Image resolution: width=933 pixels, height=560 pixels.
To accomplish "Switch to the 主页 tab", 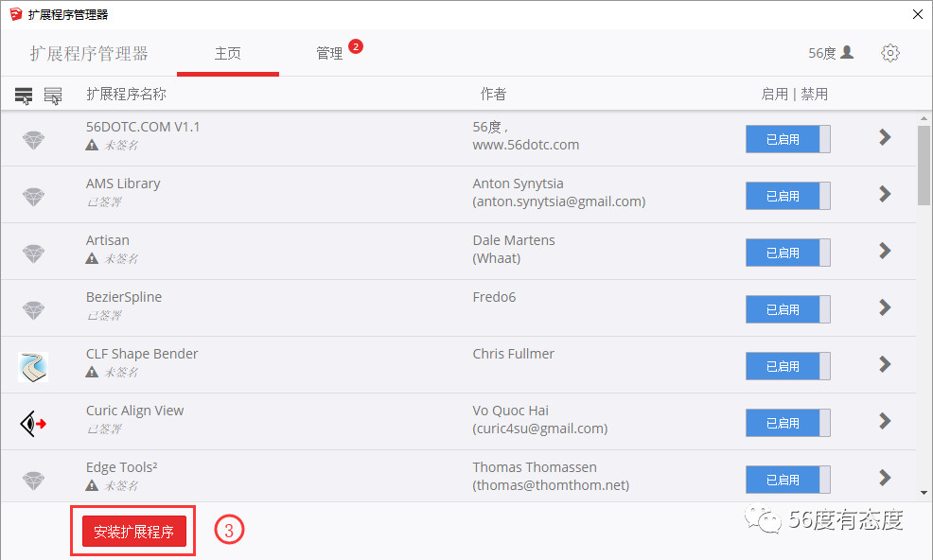I will 227,54.
